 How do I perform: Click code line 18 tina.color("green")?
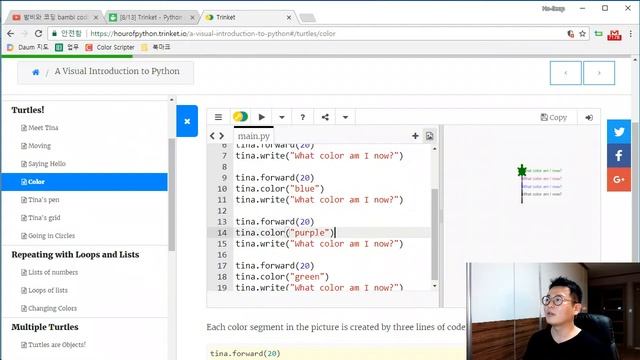(x=282, y=277)
